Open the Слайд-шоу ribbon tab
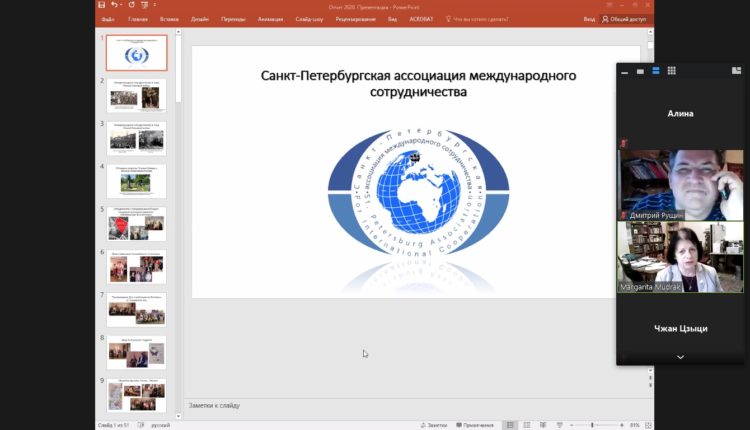This screenshot has width=750, height=430. click(309, 19)
